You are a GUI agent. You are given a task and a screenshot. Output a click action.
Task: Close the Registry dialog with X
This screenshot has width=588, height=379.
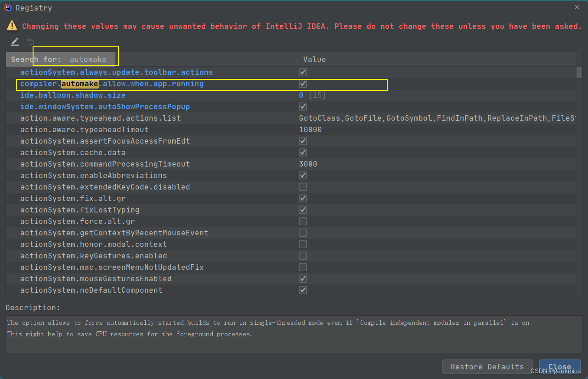tap(577, 7)
